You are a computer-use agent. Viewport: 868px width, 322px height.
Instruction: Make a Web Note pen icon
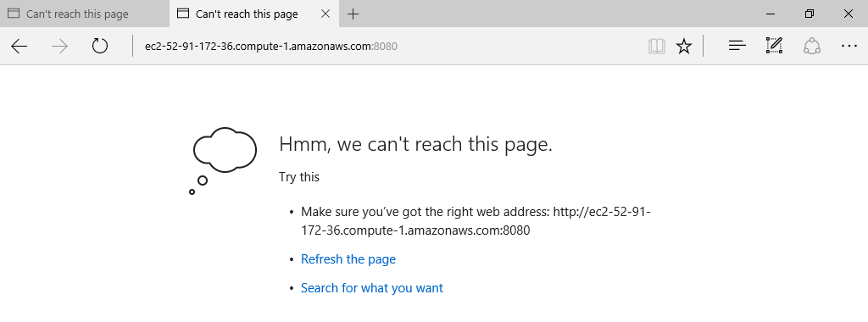pos(774,46)
